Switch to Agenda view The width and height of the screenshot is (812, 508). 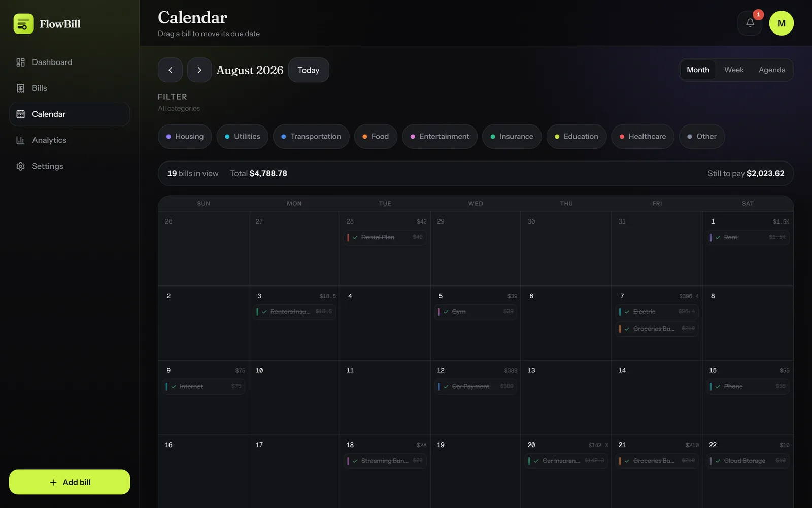coord(772,70)
